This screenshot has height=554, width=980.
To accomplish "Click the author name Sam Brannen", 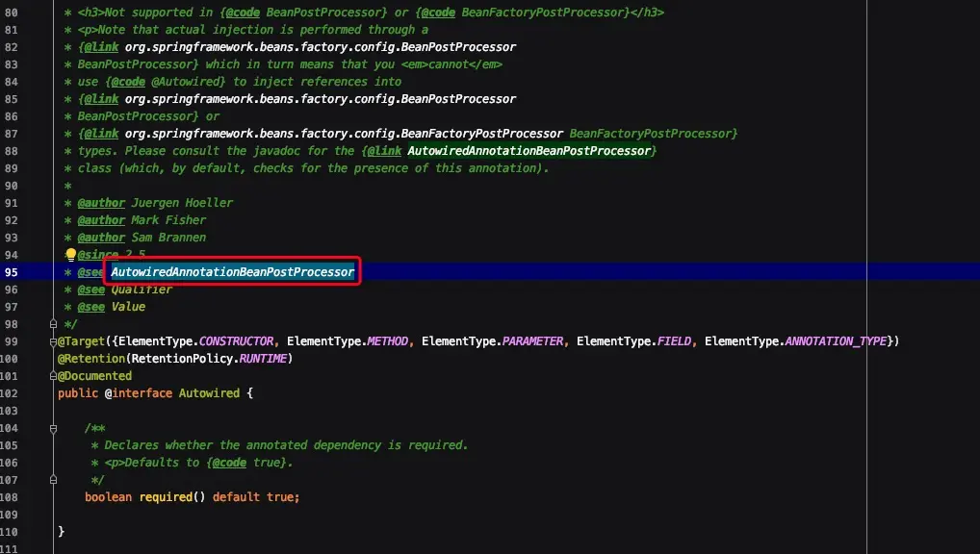I will click(168, 238).
